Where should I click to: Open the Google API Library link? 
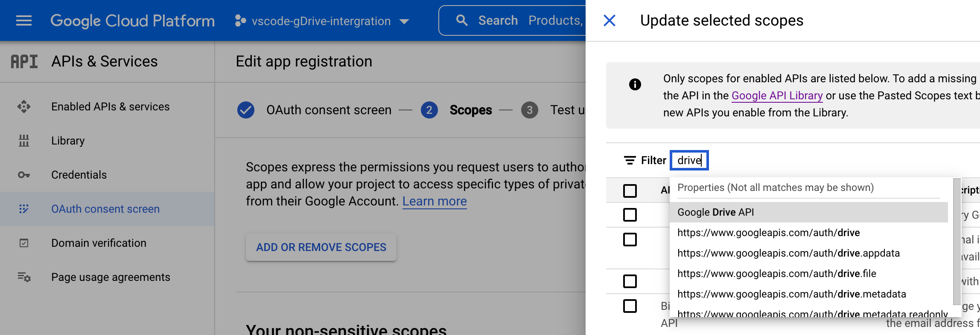pyautogui.click(x=777, y=95)
